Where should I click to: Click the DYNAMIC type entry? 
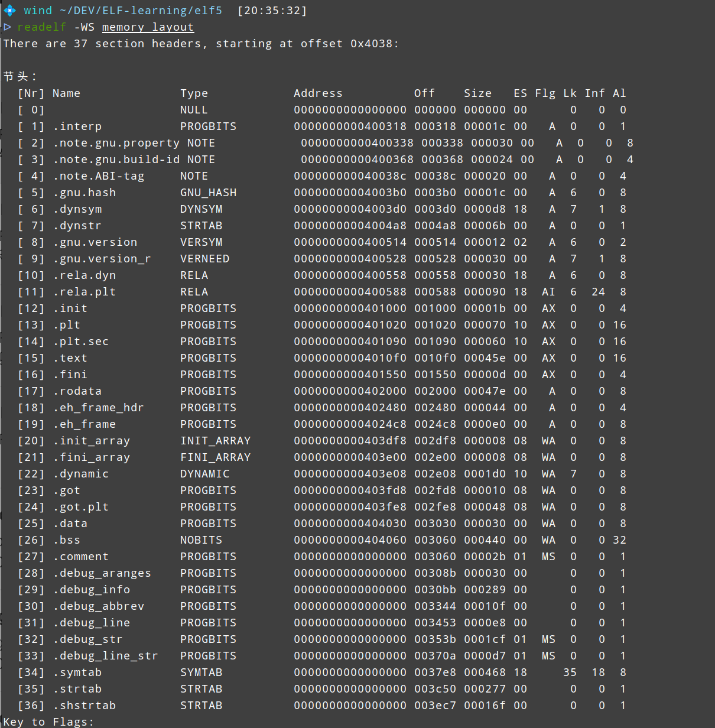click(204, 474)
